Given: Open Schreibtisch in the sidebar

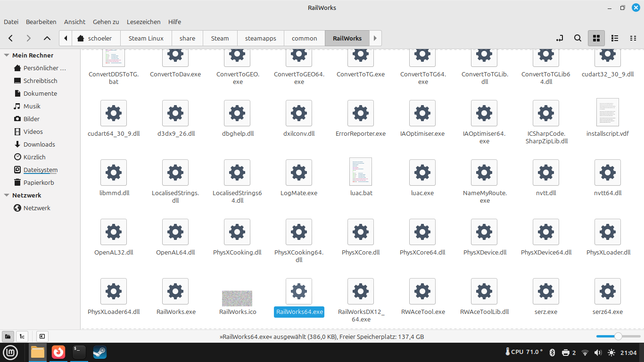Looking at the screenshot, I should point(40,81).
